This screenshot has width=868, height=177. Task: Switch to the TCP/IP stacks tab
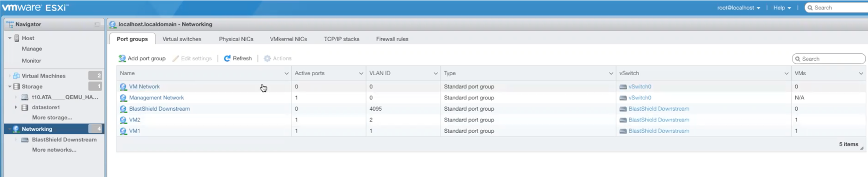[x=342, y=39]
